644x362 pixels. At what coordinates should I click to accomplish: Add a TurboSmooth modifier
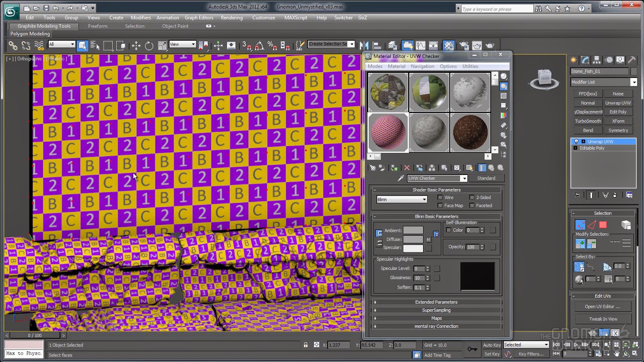[x=588, y=121]
